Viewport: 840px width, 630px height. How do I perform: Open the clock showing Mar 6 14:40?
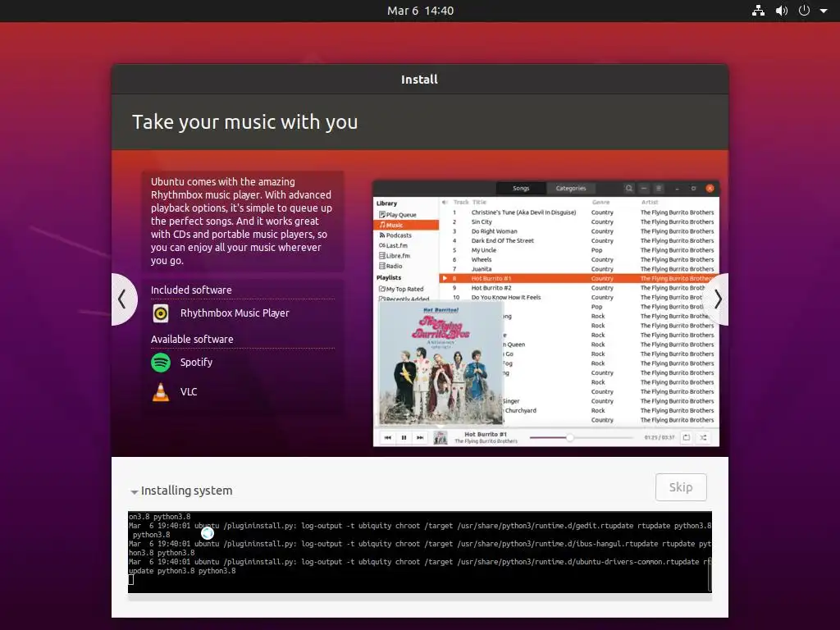420,11
